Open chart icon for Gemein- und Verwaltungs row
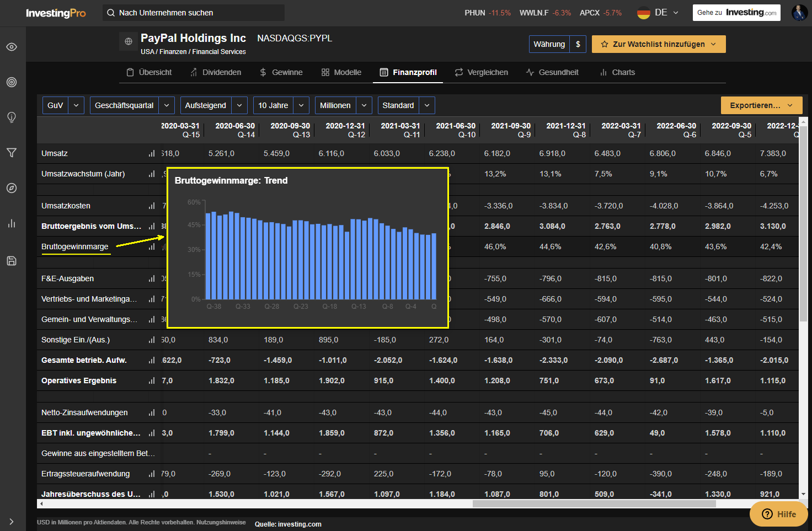This screenshot has height=531, width=812. pyautogui.click(x=152, y=319)
